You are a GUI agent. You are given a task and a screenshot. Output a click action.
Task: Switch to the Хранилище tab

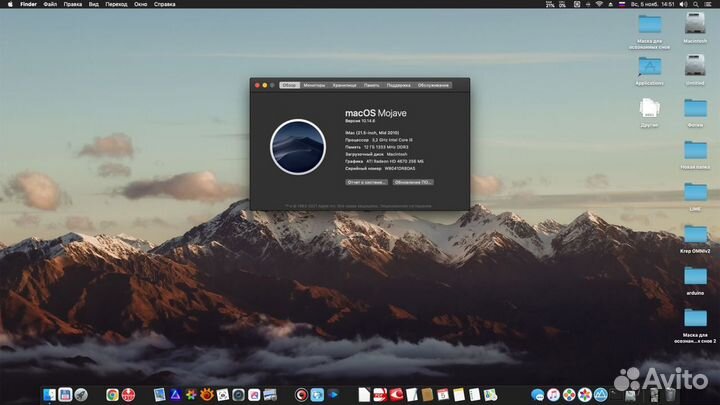click(344, 85)
